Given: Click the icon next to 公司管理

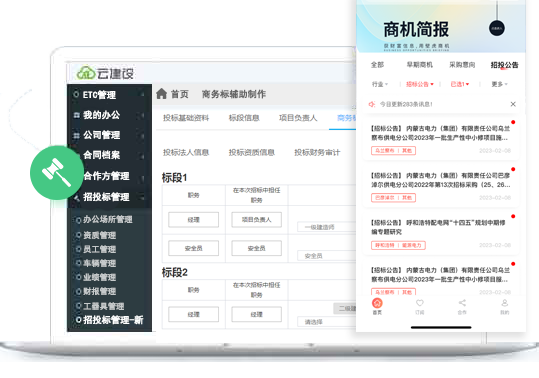Looking at the screenshot, I should [x=76, y=135].
